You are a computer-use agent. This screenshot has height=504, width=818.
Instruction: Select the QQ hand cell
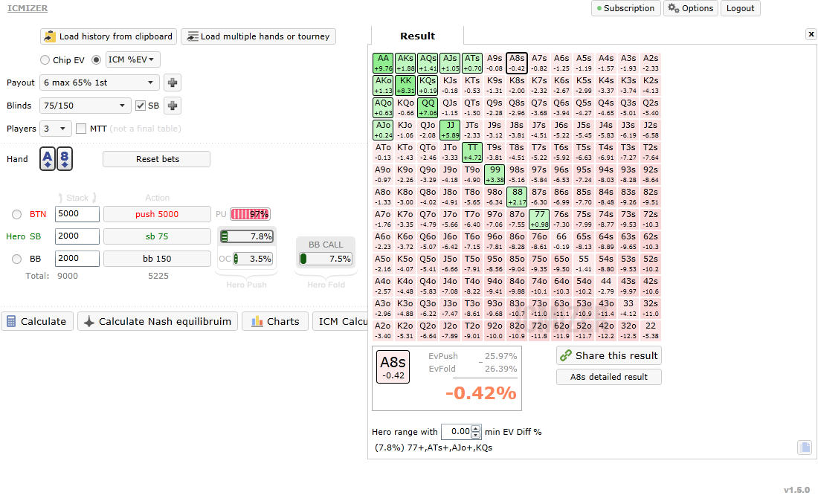tap(428, 108)
